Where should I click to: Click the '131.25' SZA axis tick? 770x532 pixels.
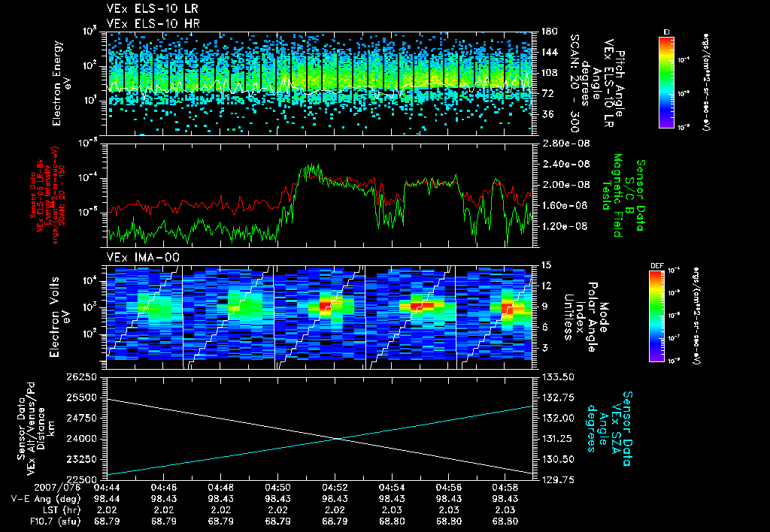[558, 439]
